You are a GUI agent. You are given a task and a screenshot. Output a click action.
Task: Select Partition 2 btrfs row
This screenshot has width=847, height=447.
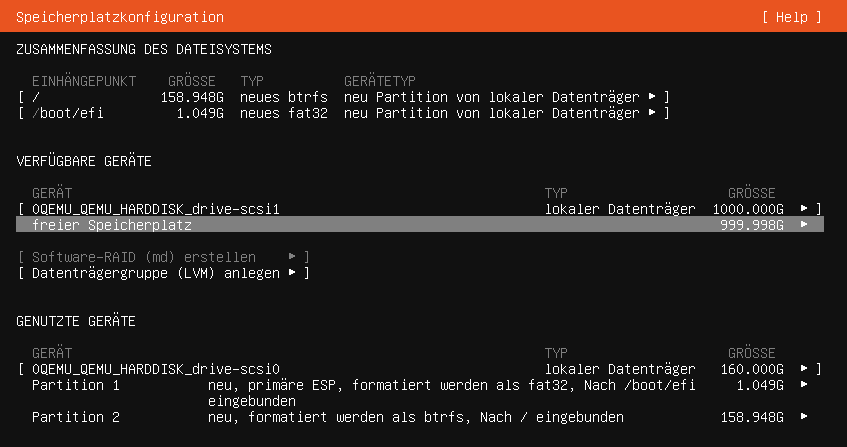pos(420,417)
